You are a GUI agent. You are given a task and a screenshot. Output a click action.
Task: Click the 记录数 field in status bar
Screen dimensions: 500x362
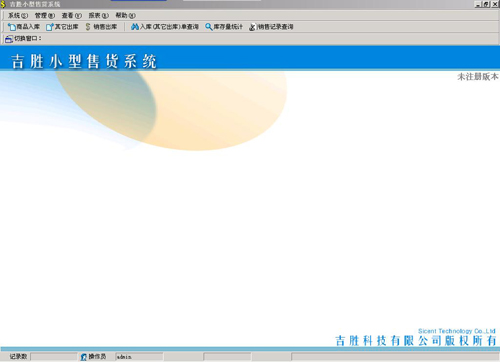coord(54,357)
